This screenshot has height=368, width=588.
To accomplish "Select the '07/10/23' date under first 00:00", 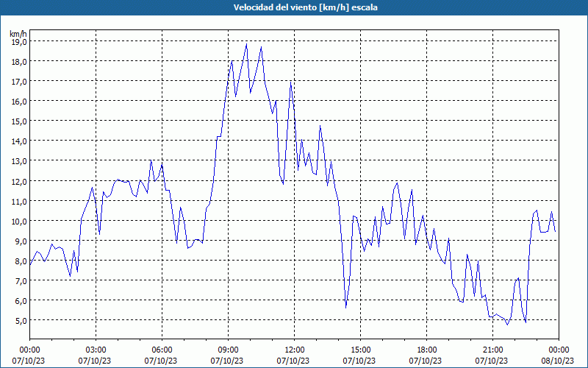I will [29, 361].
